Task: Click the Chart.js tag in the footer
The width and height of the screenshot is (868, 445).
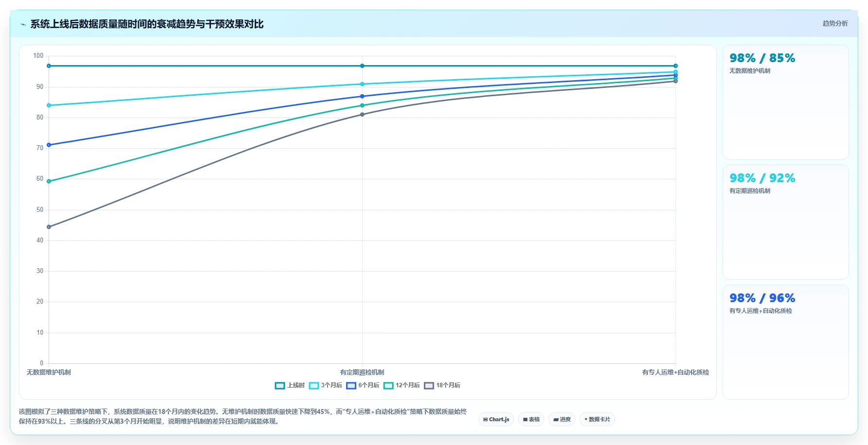Action: tap(496, 419)
